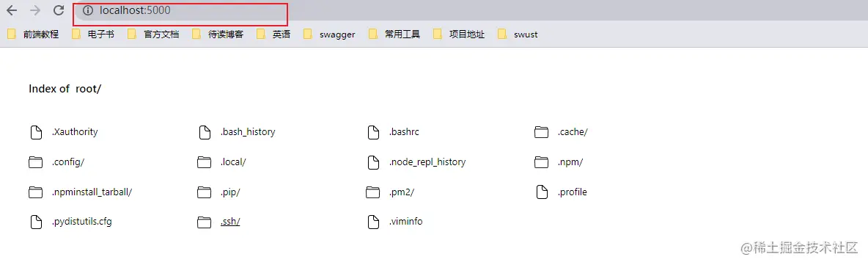Open the .local/ directory link
Screen dimensions: 868x265
[x=233, y=162]
